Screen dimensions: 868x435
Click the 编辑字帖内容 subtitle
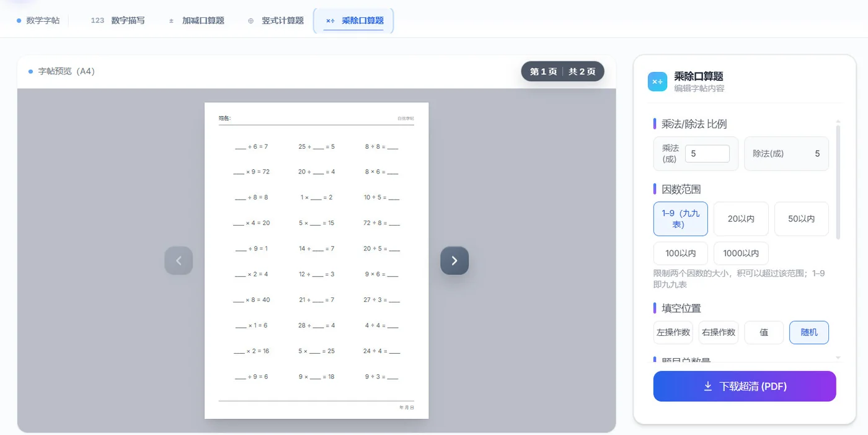699,89
